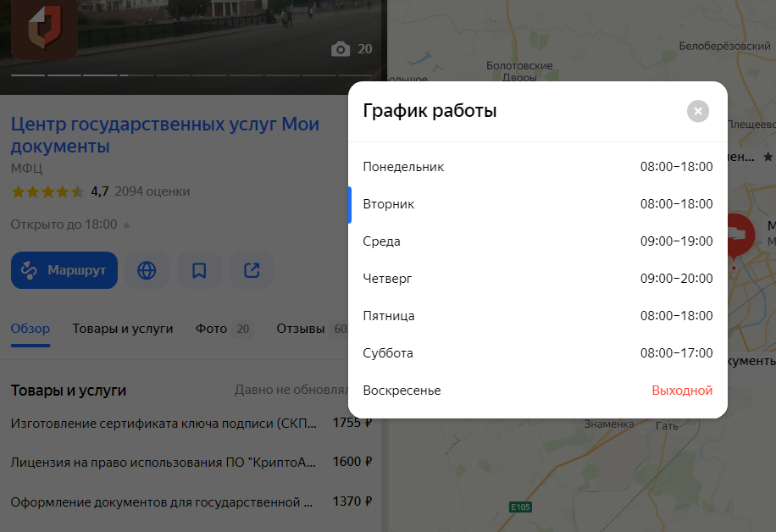Select Изготовление сертификата ключа подписи item

(x=191, y=423)
